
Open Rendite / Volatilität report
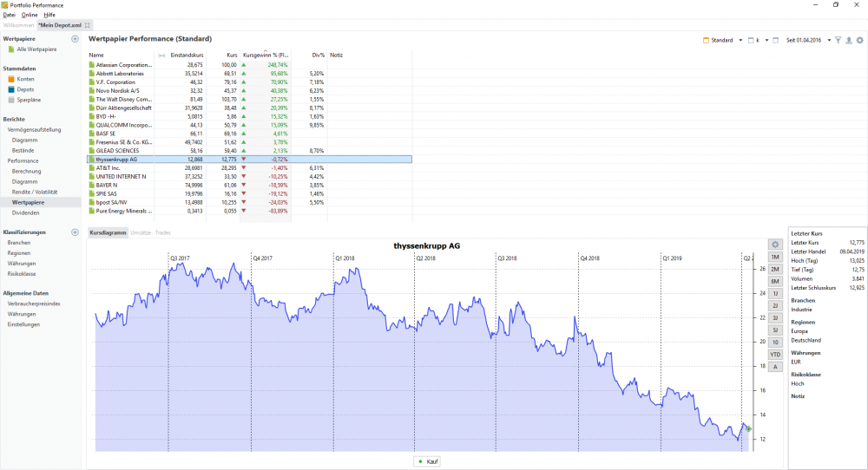point(35,192)
